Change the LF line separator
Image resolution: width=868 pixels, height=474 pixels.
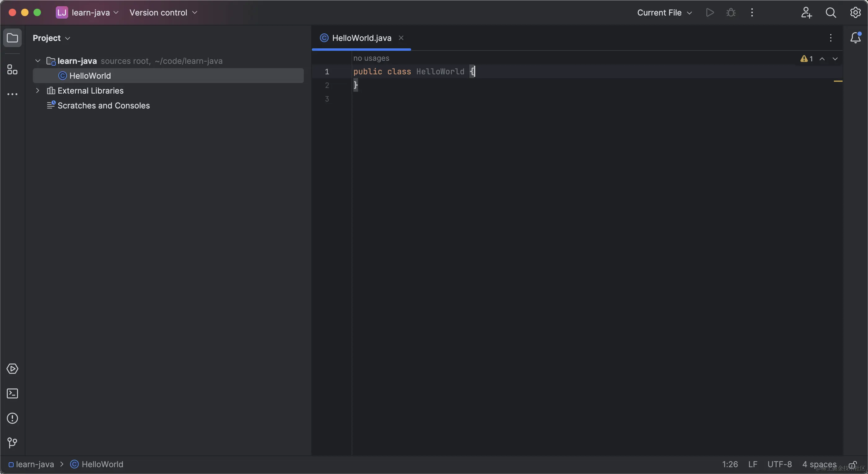pos(753,464)
